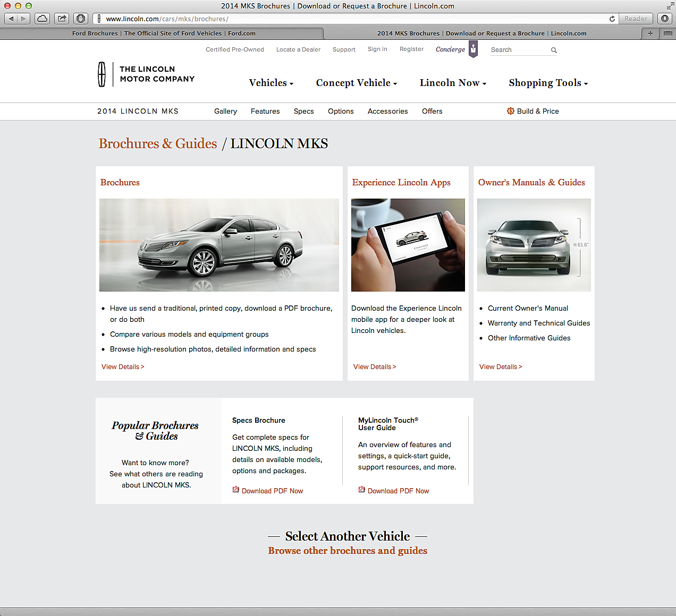Open the Options section
This screenshot has height=616, width=676.
341,111
